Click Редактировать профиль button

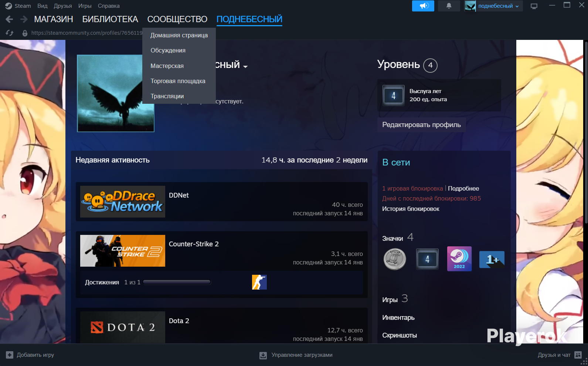pos(422,125)
